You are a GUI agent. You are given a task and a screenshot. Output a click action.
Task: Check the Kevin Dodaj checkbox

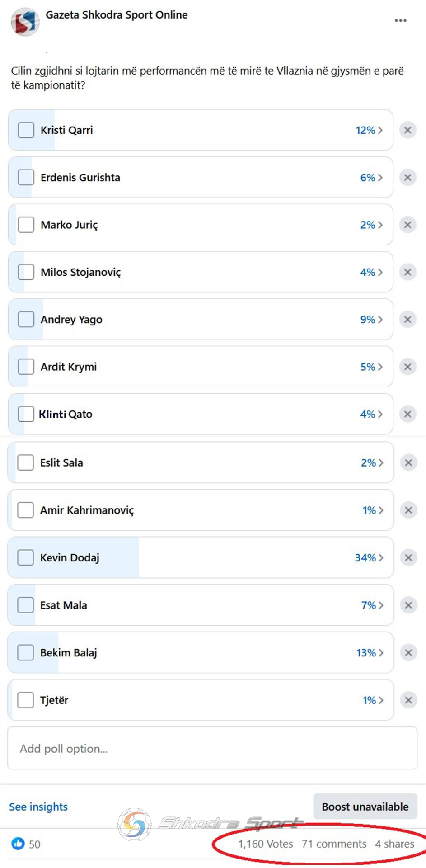pyautogui.click(x=25, y=557)
